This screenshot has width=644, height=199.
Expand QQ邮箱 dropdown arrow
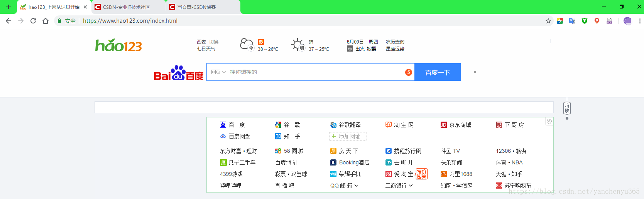click(x=356, y=186)
